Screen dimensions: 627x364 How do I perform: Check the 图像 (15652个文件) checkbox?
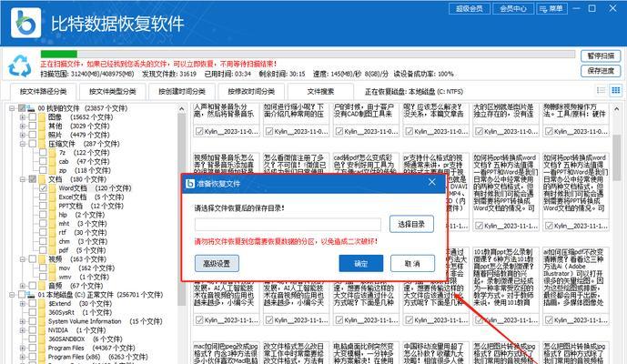pos(33,117)
